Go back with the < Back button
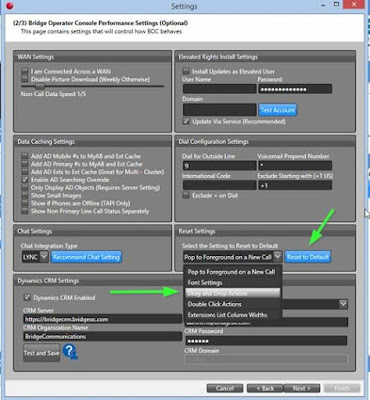The width and height of the screenshot is (370, 400). [x=265, y=388]
